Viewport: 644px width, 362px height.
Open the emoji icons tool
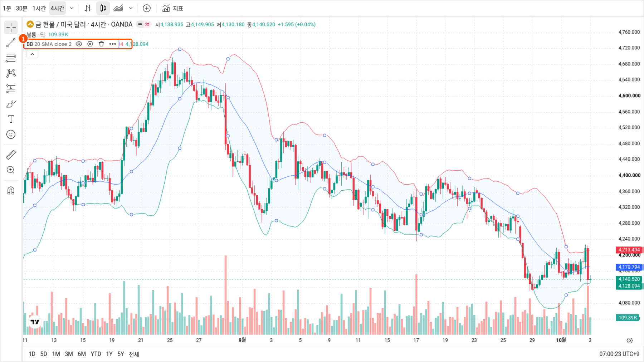(x=11, y=134)
